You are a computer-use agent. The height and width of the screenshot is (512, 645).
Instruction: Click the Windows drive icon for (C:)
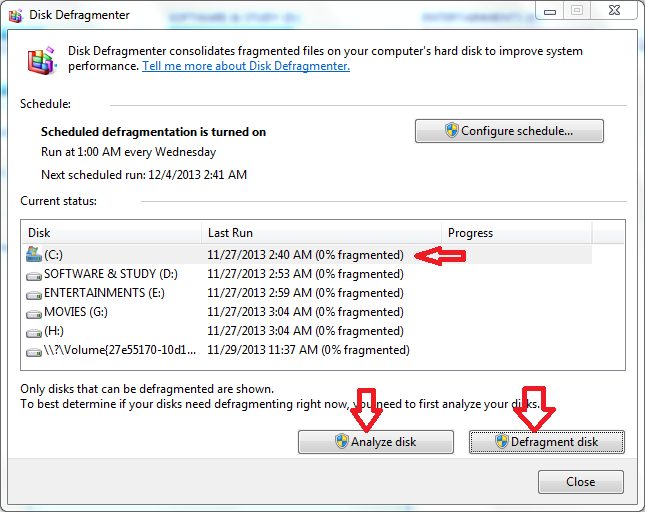(34, 255)
